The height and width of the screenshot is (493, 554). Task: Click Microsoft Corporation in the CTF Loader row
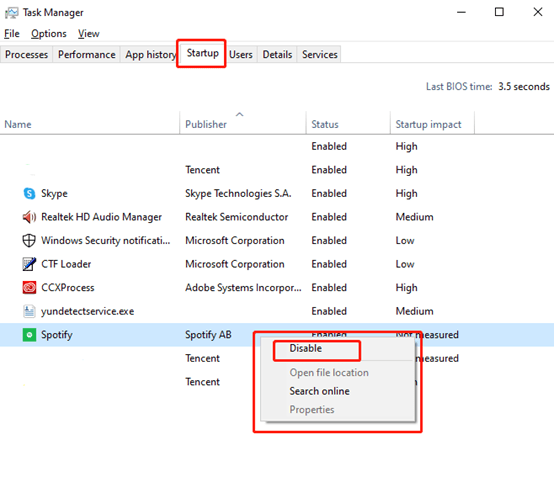(x=235, y=264)
